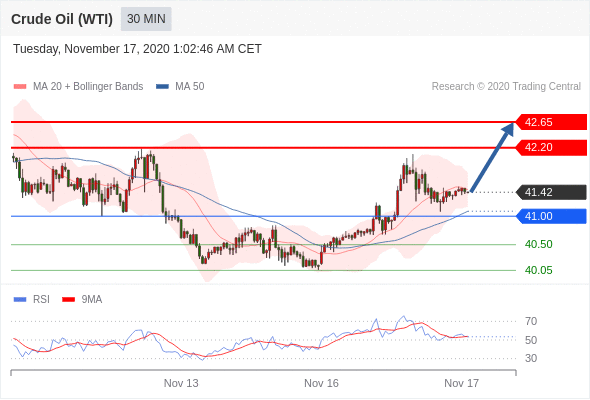Image resolution: width=590 pixels, height=400 pixels.
Task: Click the MA 50 blue legend swatch
Action: (162, 87)
